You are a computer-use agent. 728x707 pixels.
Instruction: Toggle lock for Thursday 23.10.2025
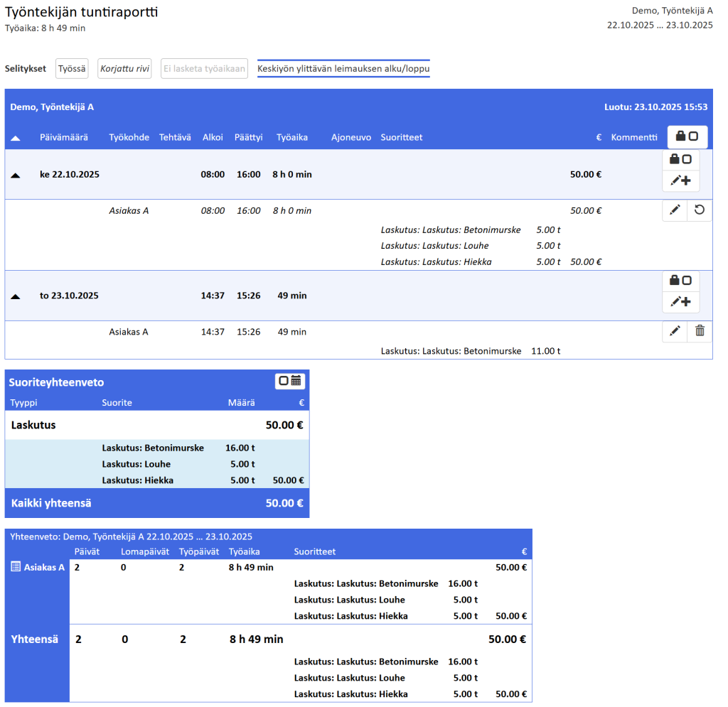[681, 281]
